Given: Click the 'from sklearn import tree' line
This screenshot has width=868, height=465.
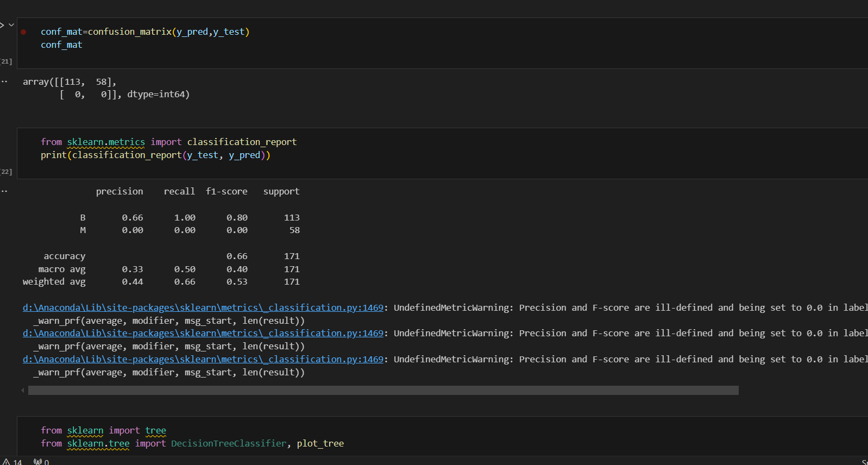Looking at the screenshot, I should coord(103,430).
